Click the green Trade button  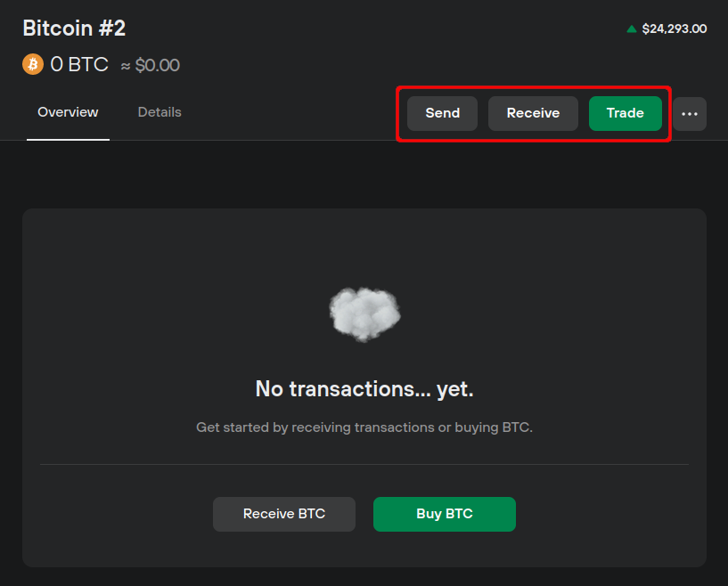(626, 113)
